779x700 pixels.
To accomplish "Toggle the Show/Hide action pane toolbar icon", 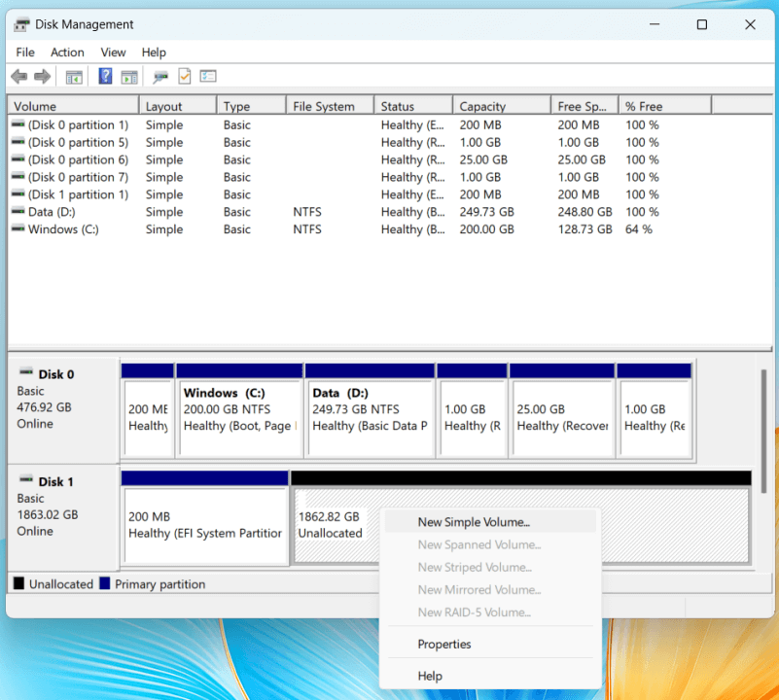I will [129, 76].
